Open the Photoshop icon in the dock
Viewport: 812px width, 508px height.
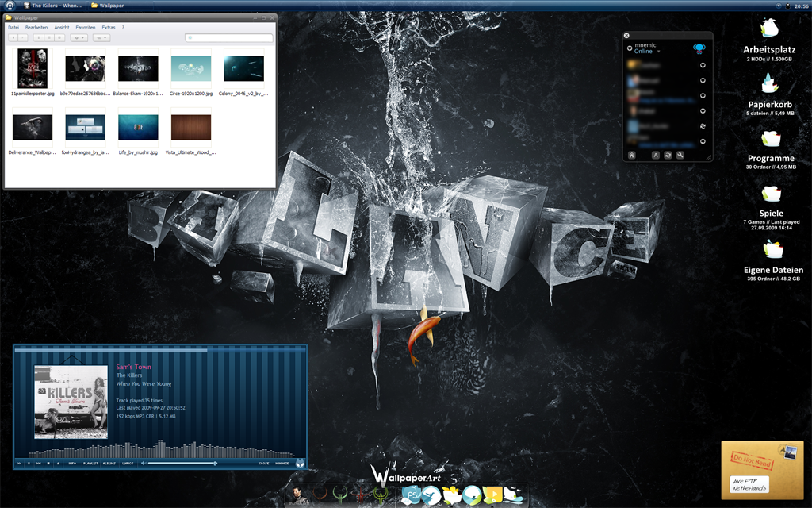412,496
